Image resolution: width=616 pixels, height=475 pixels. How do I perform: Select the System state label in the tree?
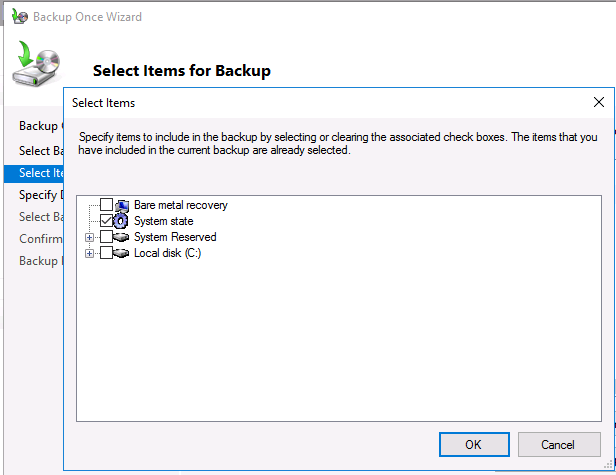point(164,221)
